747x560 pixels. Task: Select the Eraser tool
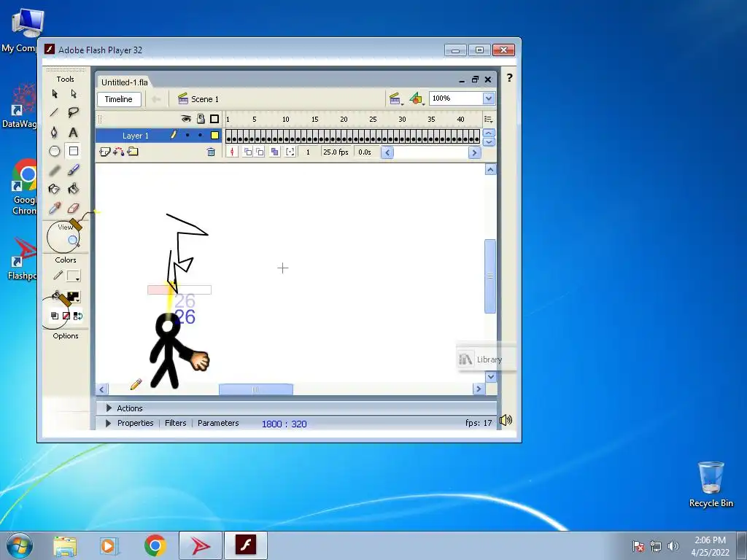pyautogui.click(x=74, y=208)
